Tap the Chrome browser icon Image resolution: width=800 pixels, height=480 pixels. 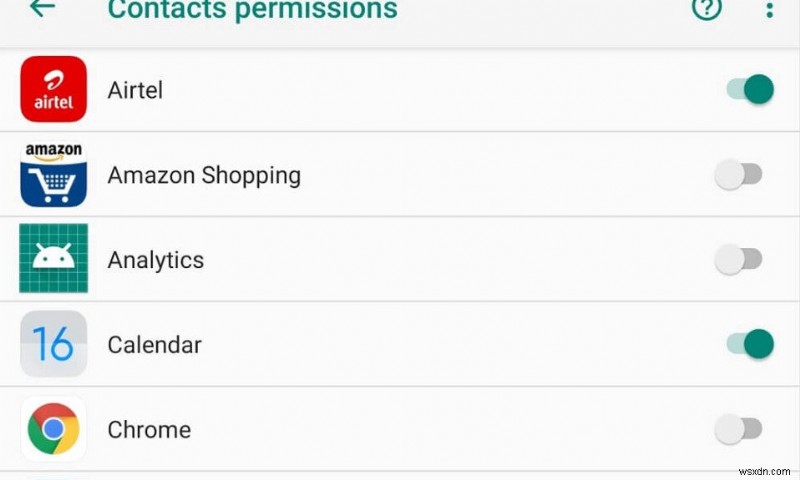pos(54,429)
